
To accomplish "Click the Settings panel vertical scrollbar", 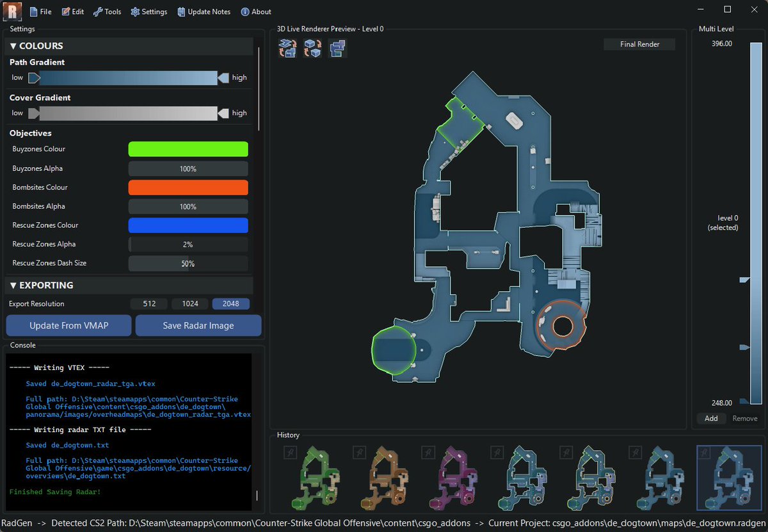I will click(x=259, y=90).
